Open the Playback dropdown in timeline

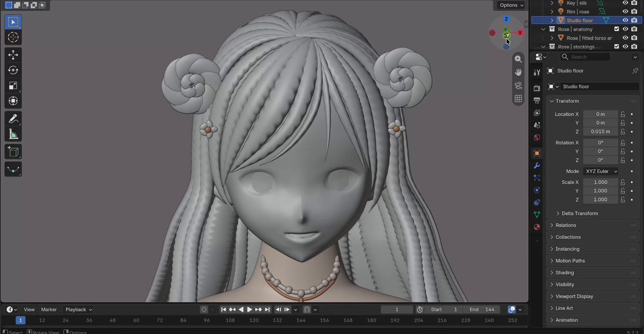tap(79, 310)
